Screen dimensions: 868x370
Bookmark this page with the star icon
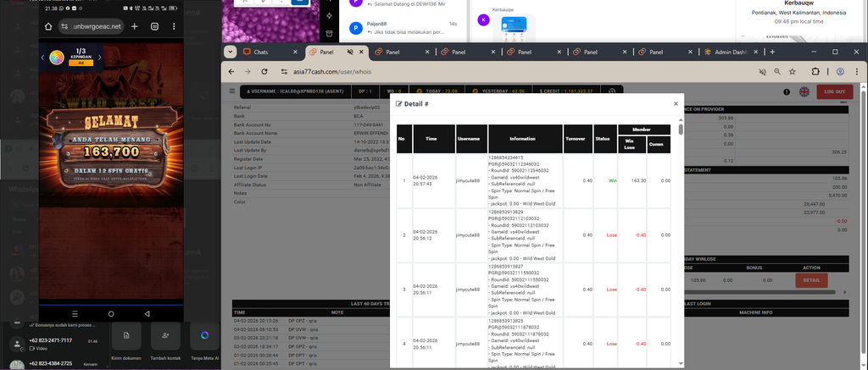[x=793, y=72]
